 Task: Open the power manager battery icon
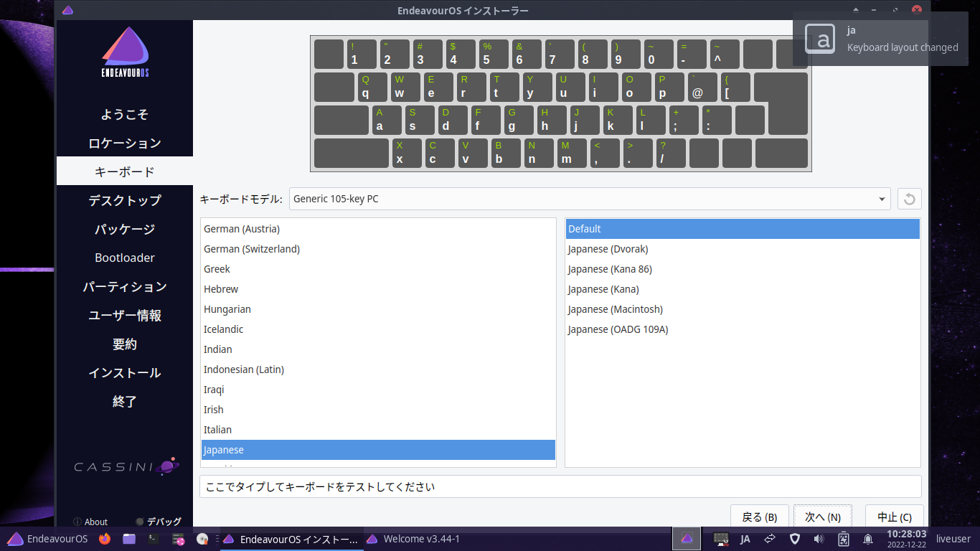(844, 539)
